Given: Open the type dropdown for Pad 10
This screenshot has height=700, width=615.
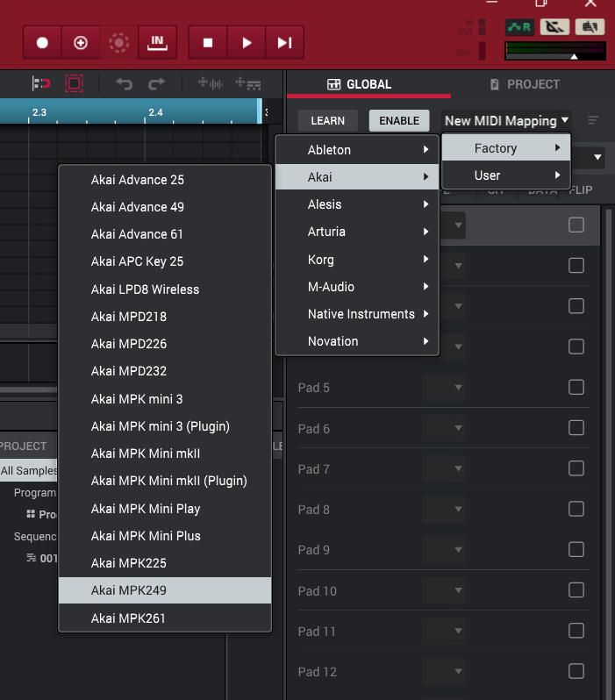Looking at the screenshot, I should click(444, 590).
